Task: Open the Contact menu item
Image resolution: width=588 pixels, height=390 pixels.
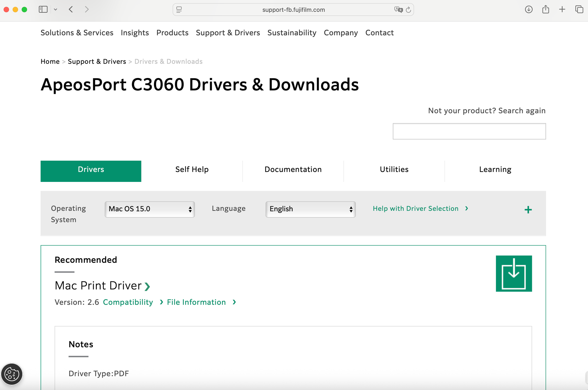Action: tap(380, 33)
